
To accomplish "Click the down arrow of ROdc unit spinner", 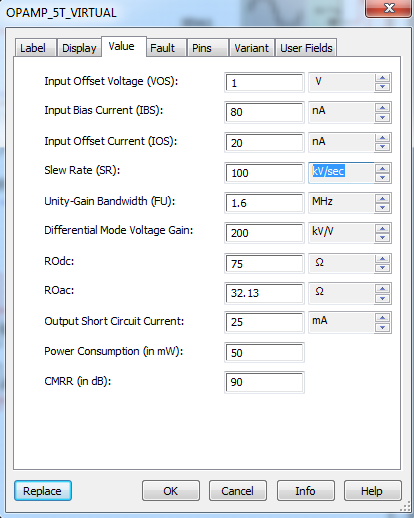I will [x=382, y=268].
